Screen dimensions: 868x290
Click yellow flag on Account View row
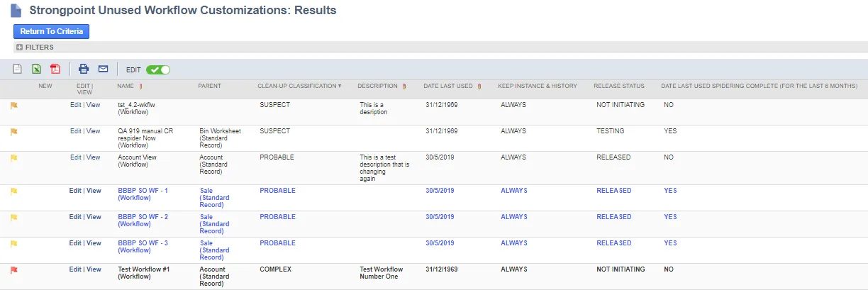[13, 157]
